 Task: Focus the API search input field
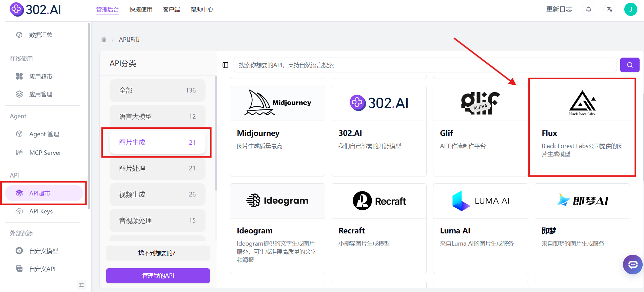(x=425, y=65)
